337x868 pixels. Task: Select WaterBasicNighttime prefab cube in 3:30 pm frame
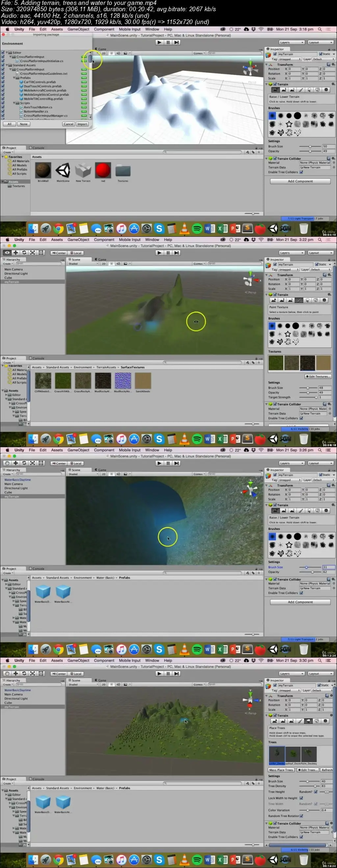click(x=63, y=802)
